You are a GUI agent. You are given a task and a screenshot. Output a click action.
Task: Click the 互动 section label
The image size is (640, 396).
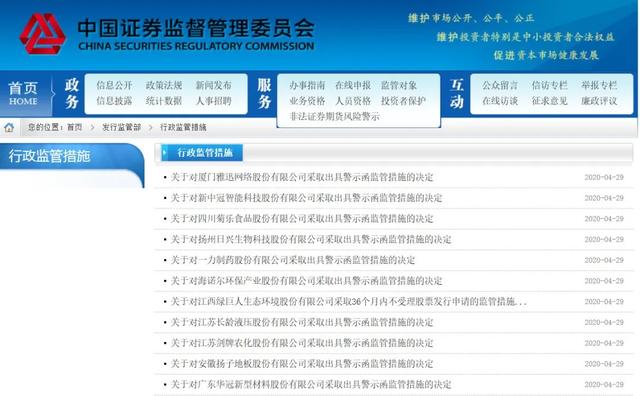click(457, 93)
